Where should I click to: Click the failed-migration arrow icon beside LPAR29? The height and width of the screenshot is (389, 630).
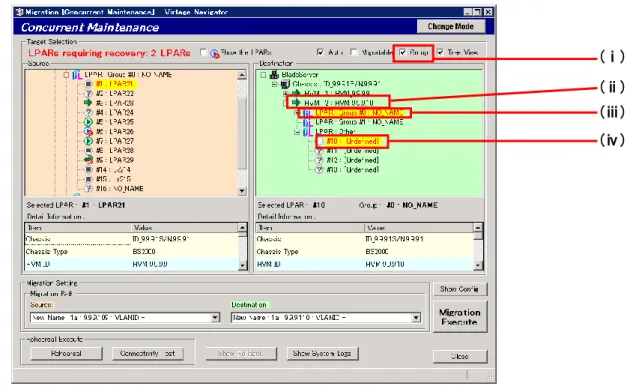coord(88,160)
